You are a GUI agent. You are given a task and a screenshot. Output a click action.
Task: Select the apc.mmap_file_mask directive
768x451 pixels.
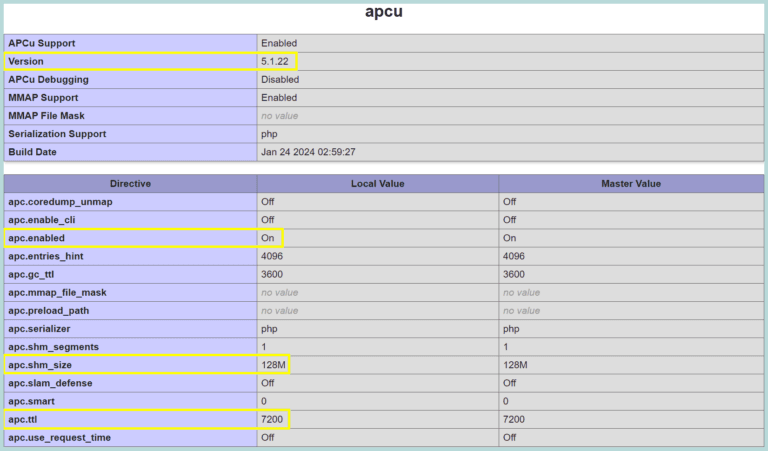(57, 292)
